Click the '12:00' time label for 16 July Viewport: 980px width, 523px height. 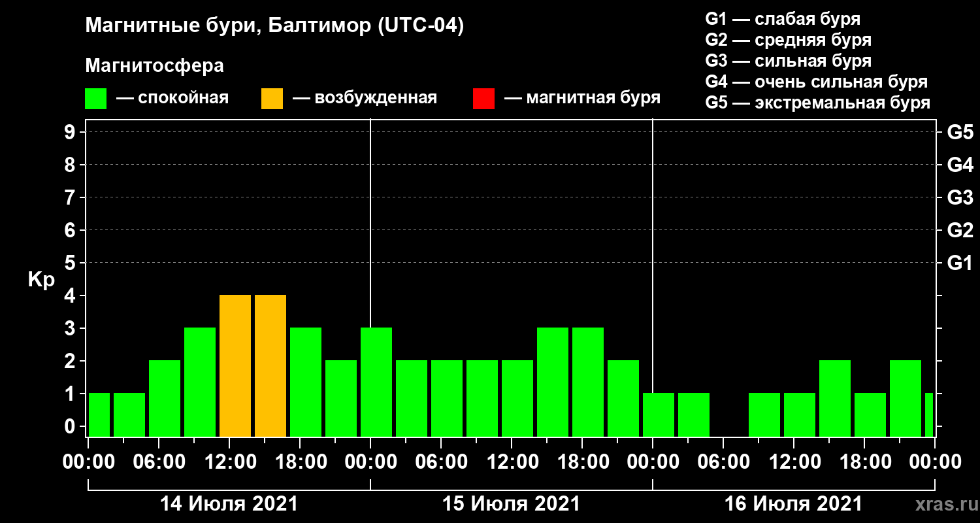[794, 462]
